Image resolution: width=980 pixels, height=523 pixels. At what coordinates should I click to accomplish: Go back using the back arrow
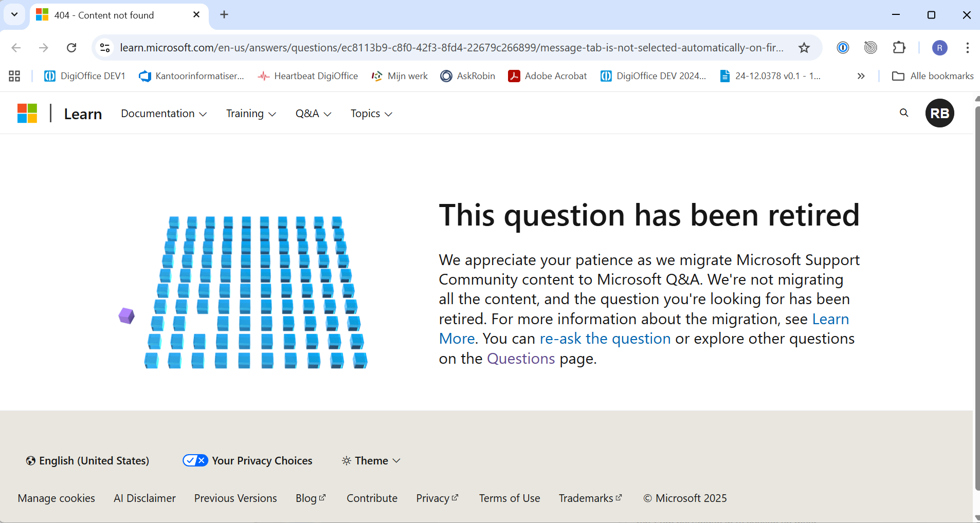(16, 48)
